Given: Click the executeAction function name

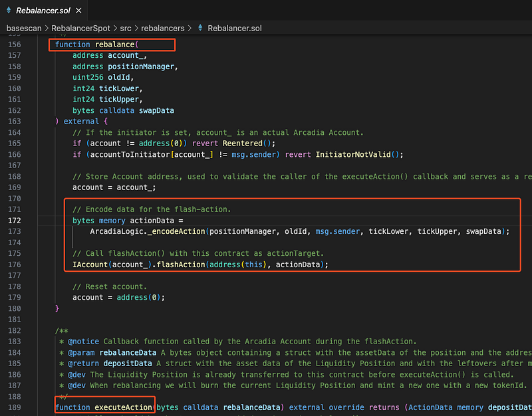Looking at the screenshot, I should [x=124, y=406].
